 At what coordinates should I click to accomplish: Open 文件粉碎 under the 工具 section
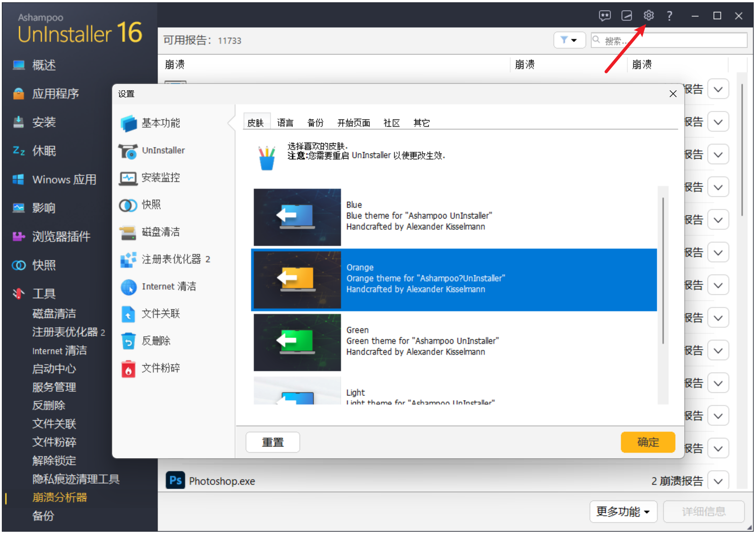pos(54,442)
